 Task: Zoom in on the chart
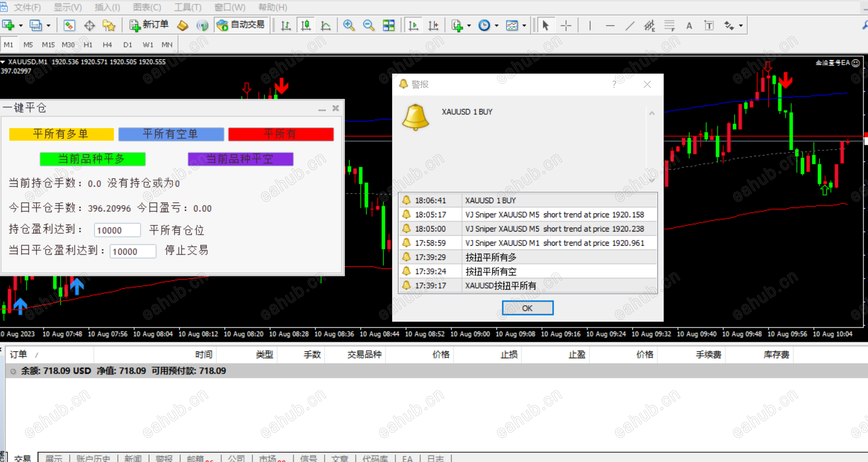pos(349,26)
